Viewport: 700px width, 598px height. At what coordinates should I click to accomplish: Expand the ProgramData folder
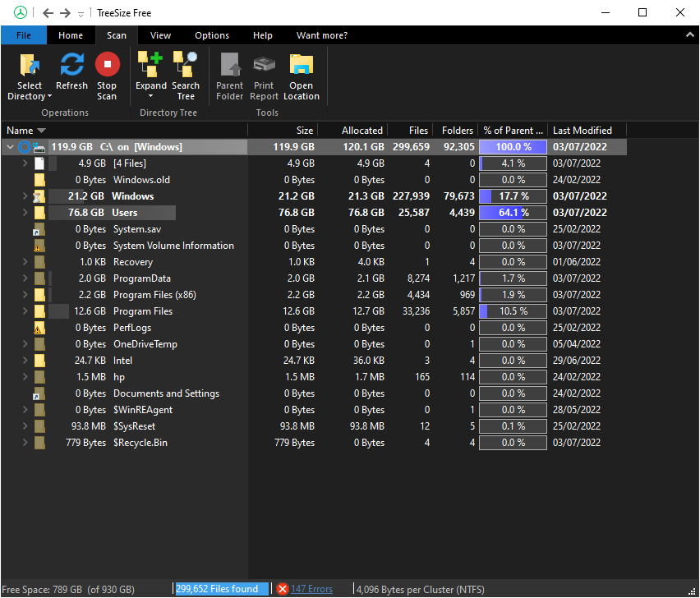pos(25,278)
